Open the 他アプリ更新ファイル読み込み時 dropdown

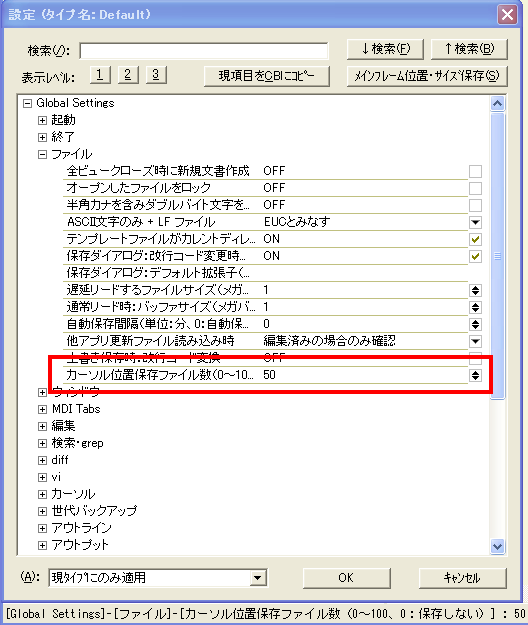[x=475, y=341]
